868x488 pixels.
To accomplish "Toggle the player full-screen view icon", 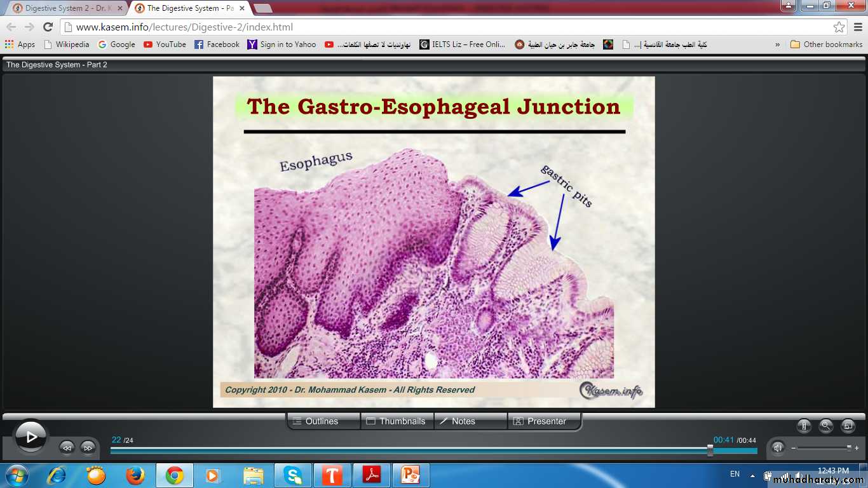I will [848, 426].
